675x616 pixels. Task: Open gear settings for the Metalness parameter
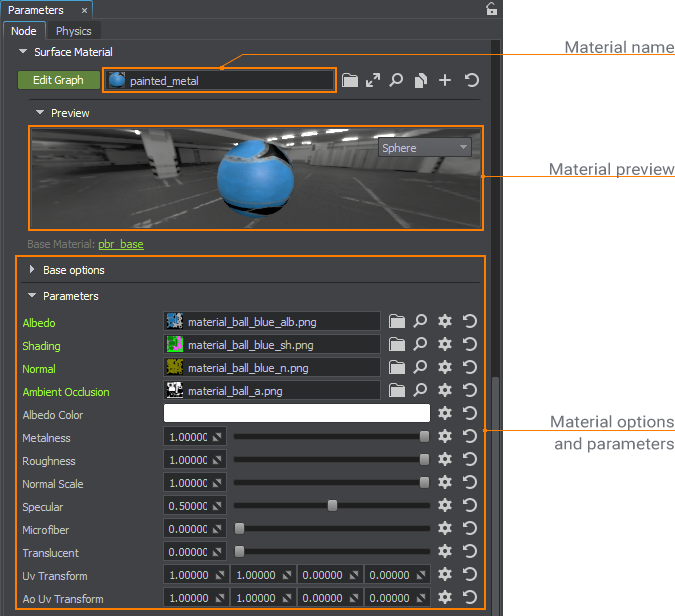tap(446, 437)
